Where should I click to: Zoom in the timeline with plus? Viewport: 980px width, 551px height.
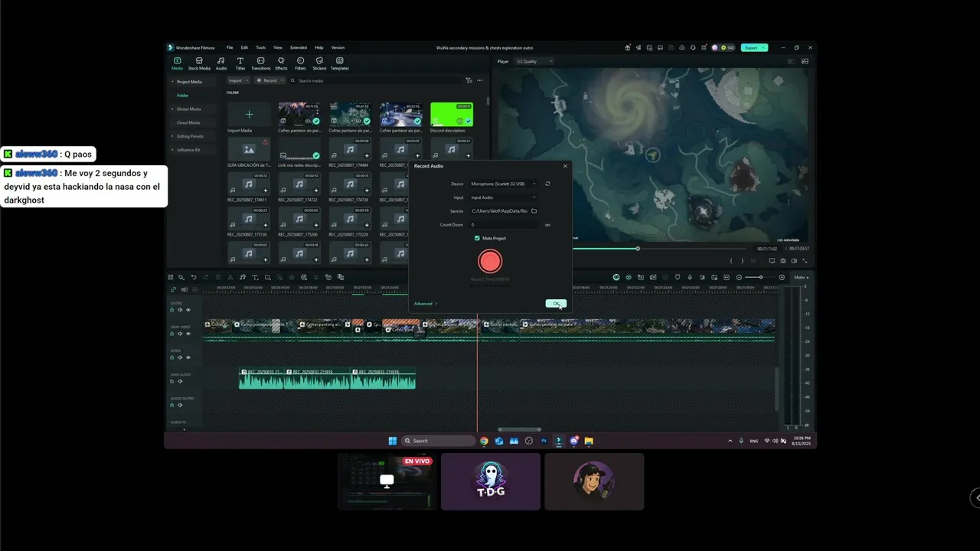tap(782, 277)
